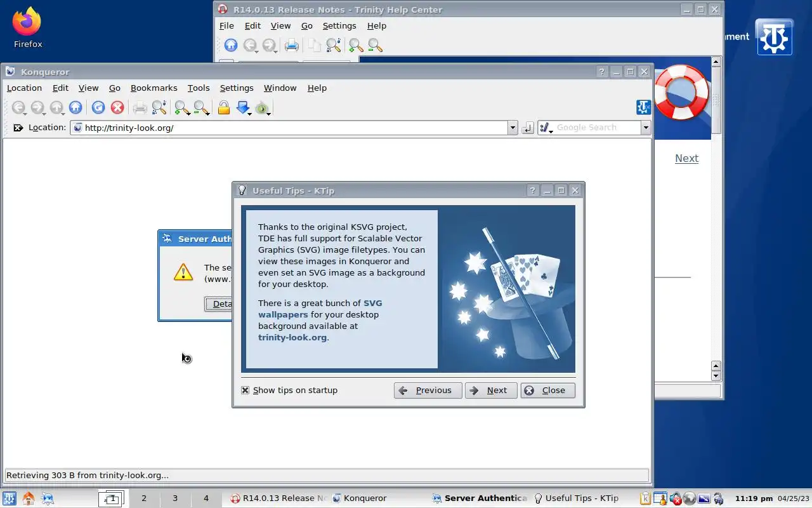This screenshot has width=812, height=508.
Task: Open Konqueror's Window menu
Action: click(x=280, y=88)
